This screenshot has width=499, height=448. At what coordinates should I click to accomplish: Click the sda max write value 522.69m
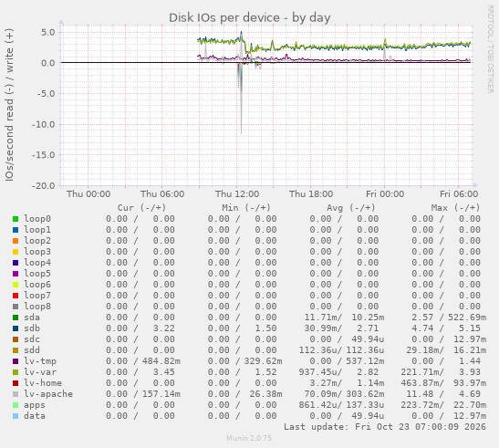click(x=467, y=318)
